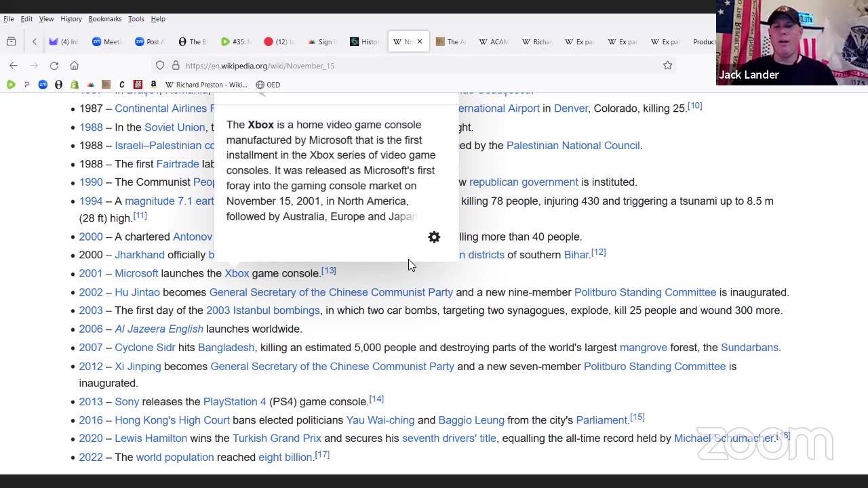Open the Microsoft link
The image size is (868, 488).
tap(136, 273)
